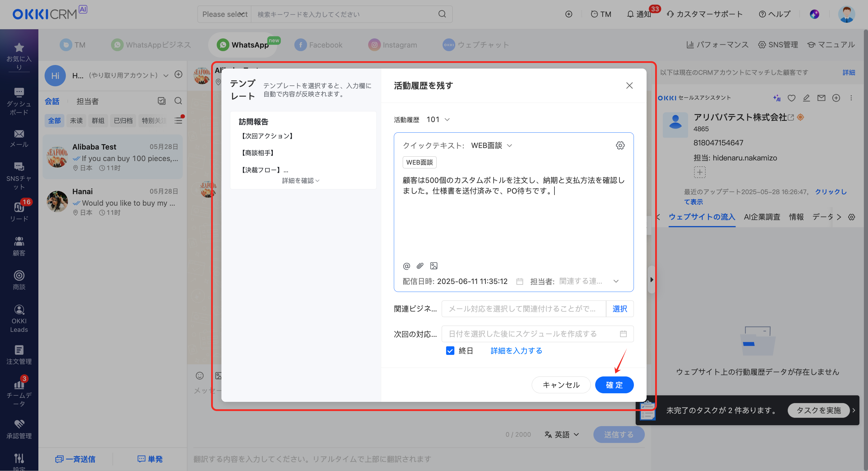Open the 注文管理 sidebar icon

click(19, 355)
